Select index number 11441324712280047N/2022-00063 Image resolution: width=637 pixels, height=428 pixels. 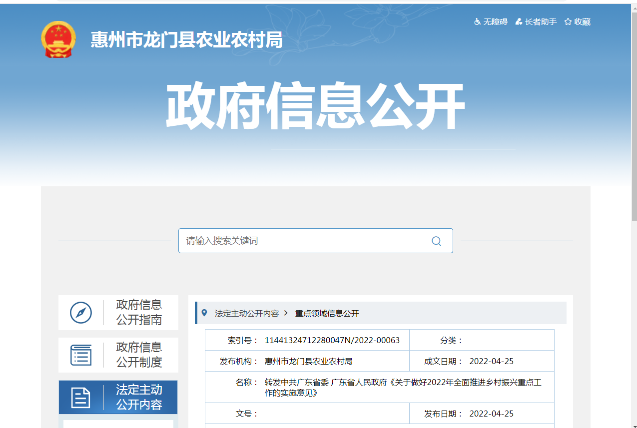tap(332, 340)
